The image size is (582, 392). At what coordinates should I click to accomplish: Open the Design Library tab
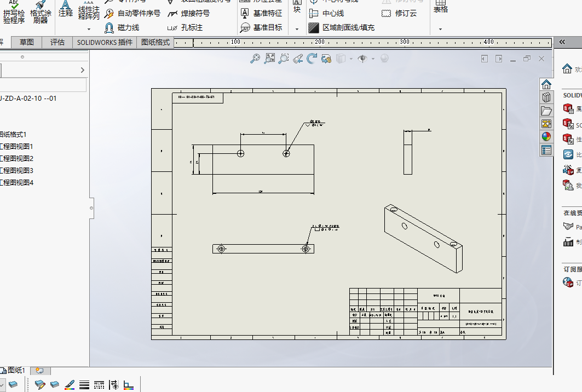click(x=546, y=97)
